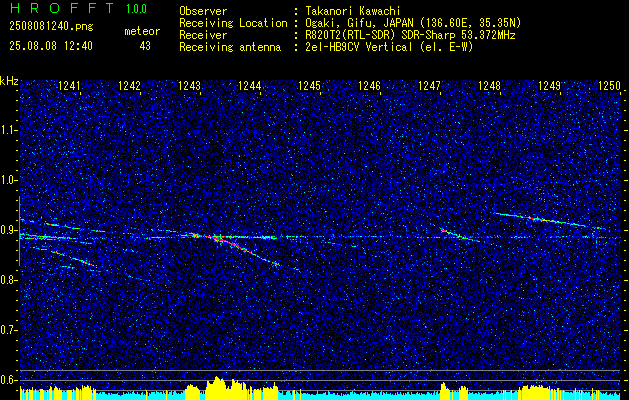The width and height of the screenshot is (629, 400).
Task: Click the meteor count 43
Action: (145, 46)
